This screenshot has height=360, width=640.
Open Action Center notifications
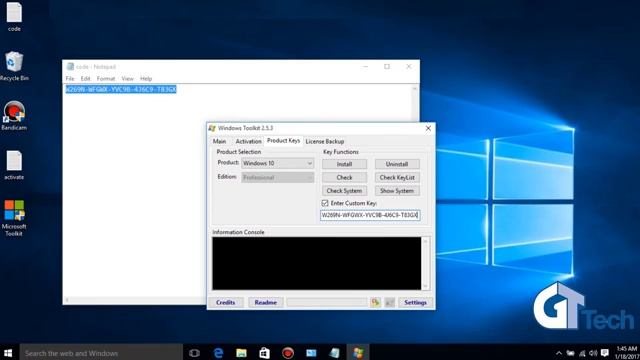605,353
